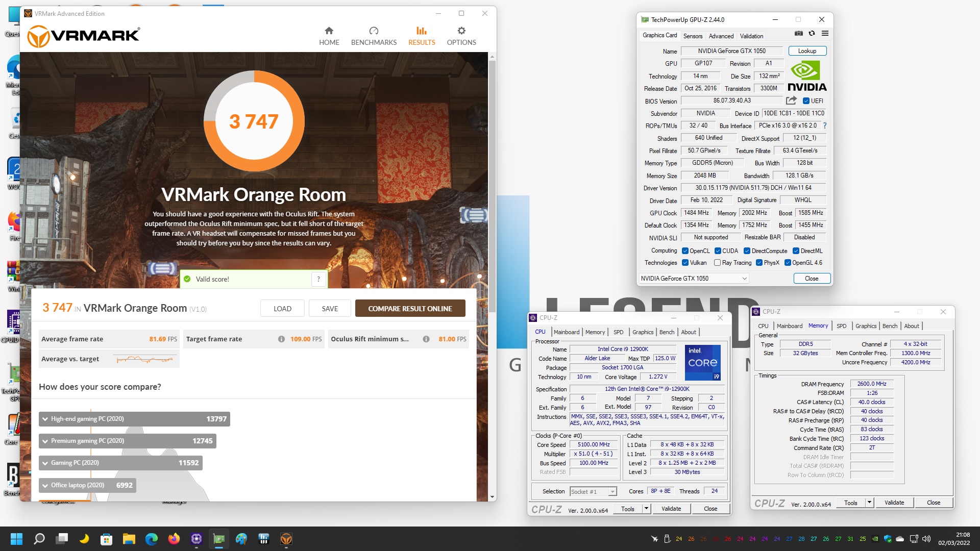This screenshot has height=551, width=980.
Task: Click the valid score help question mark
Action: click(318, 279)
